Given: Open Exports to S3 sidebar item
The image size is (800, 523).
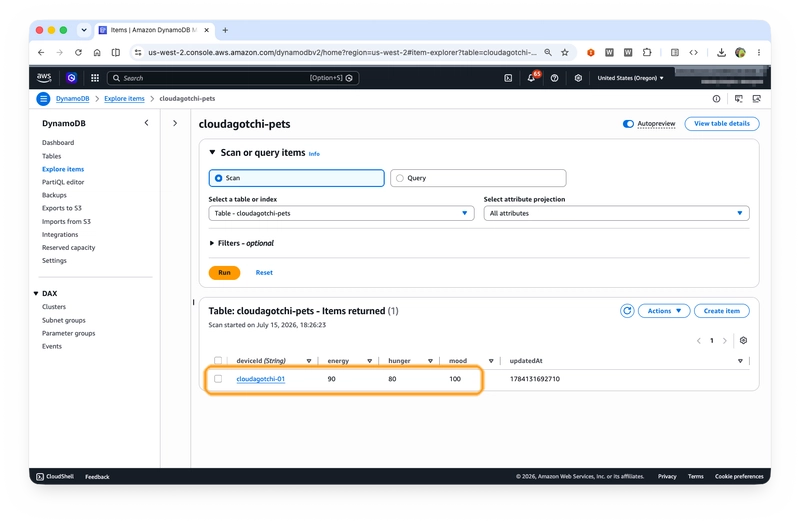Looking at the screenshot, I should [x=62, y=208].
